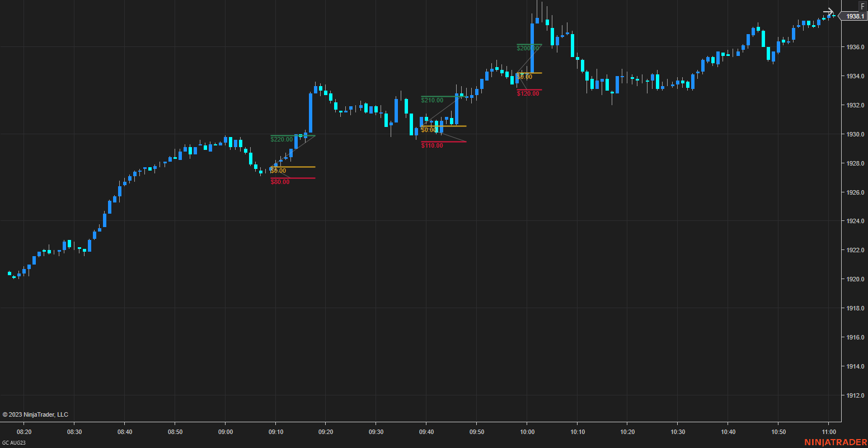Select the red $110.00 stop loss label
Screen dimensions: 868x448
click(x=432, y=145)
